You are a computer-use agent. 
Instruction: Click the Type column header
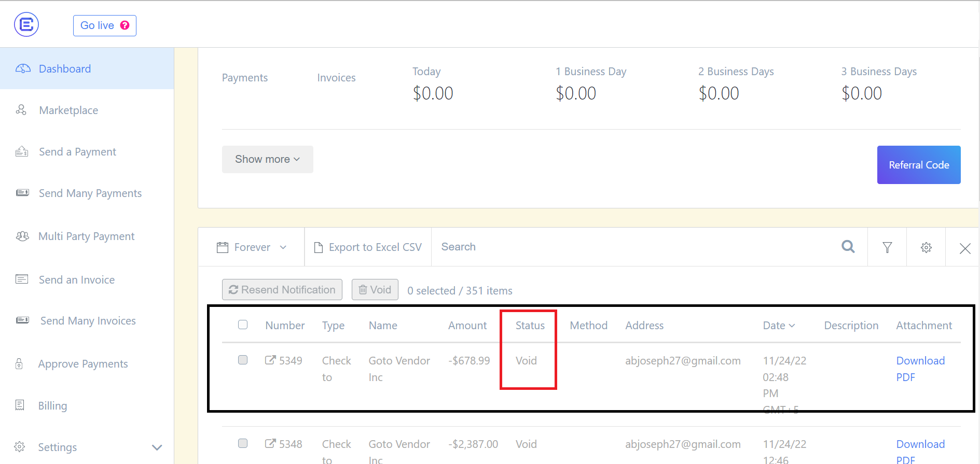(x=333, y=325)
